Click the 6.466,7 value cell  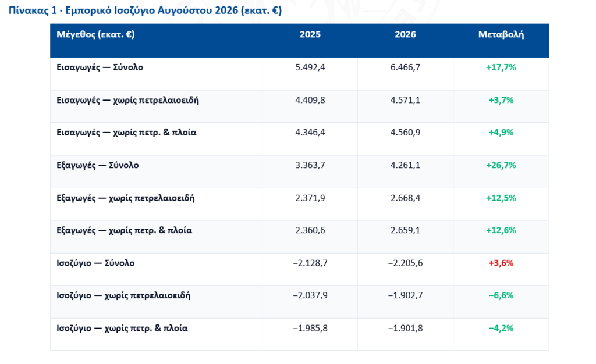tap(405, 67)
